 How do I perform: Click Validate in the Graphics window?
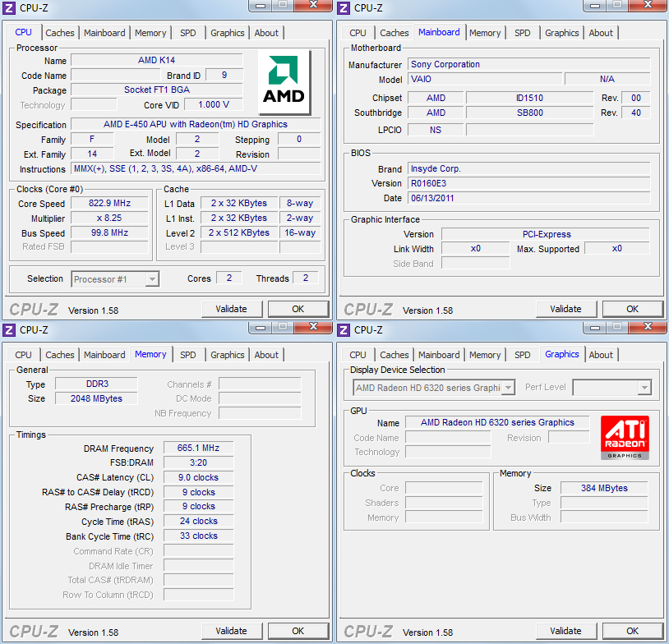(x=565, y=631)
